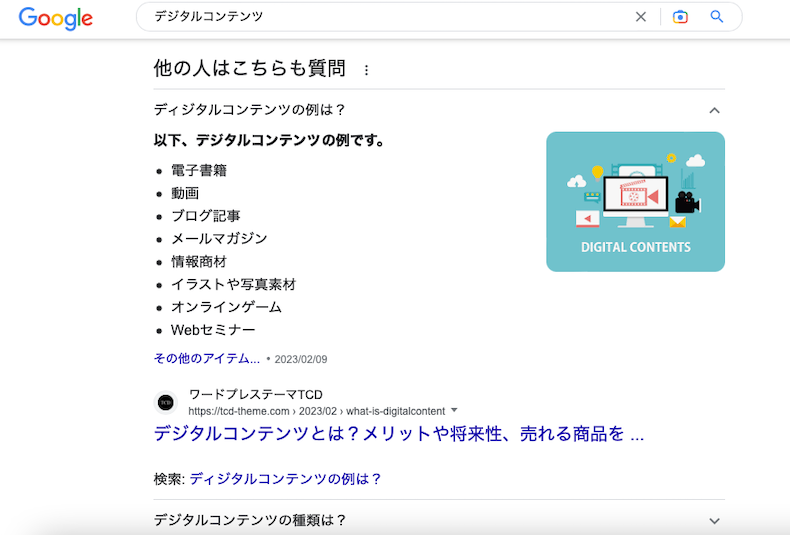Search the ディジタルコンテンツの例は？ link after 検索:
This screenshot has height=535, width=790.
pyautogui.click(x=285, y=479)
